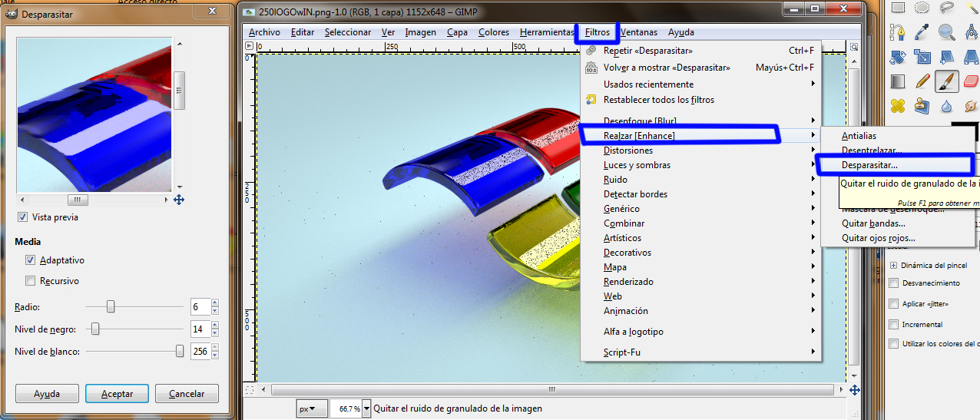Uncheck the Adaptativo option
This screenshot has height=420, width=980.
click(x=31, y=260)
